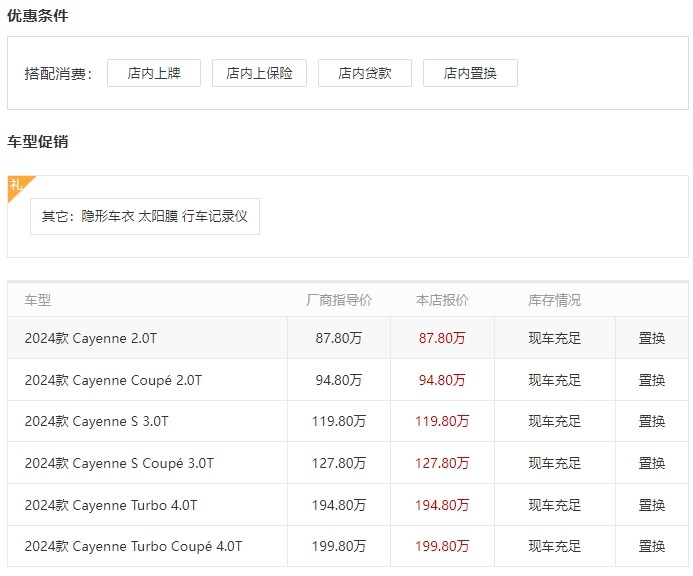Click the 库存情况 column header
Viewport: 693px width, 576px height.
click(555, 300)
